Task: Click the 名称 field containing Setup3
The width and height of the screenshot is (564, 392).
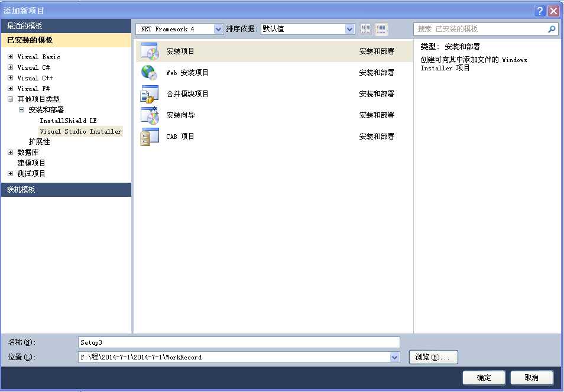Action: coord(239,342)
